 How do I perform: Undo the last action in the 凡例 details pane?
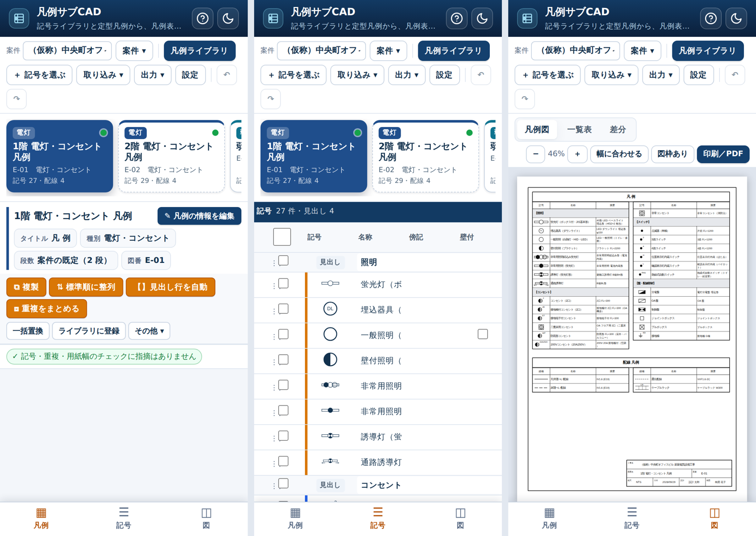227,75
